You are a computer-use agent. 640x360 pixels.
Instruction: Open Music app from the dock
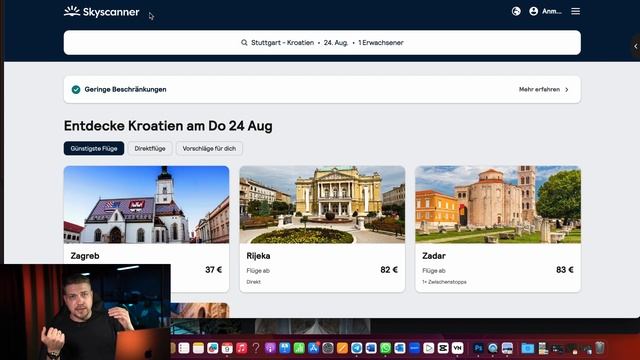point(242,348)
